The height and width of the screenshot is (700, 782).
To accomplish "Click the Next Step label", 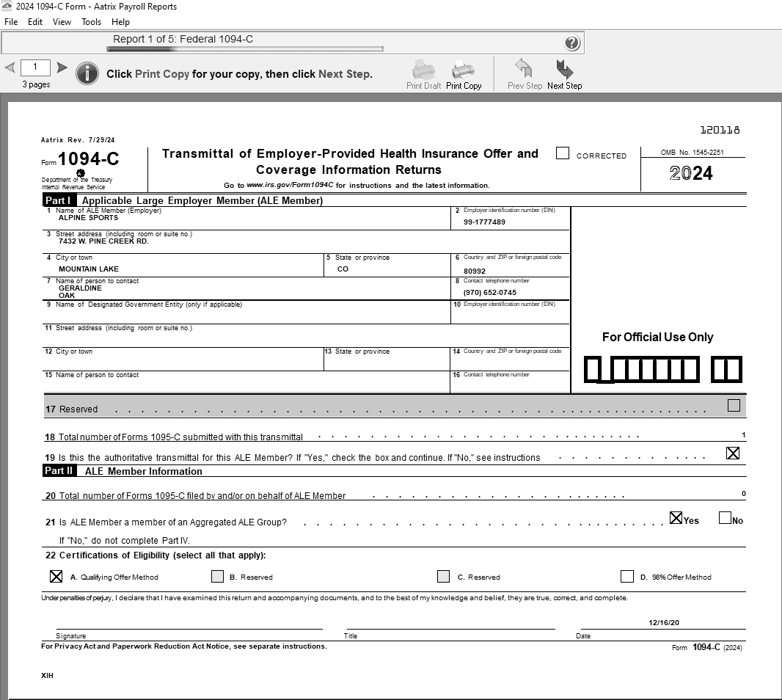I will [x=565, y=86].
